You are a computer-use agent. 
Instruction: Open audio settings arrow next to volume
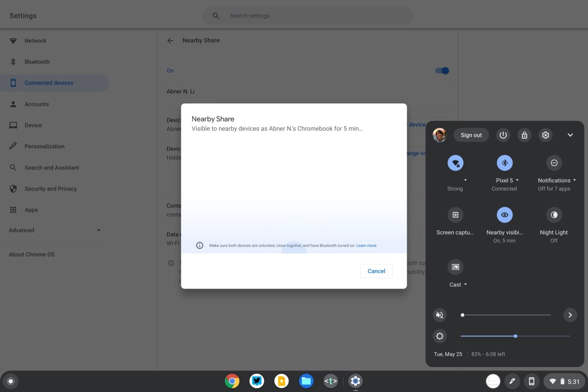click(x=570, y=315)
